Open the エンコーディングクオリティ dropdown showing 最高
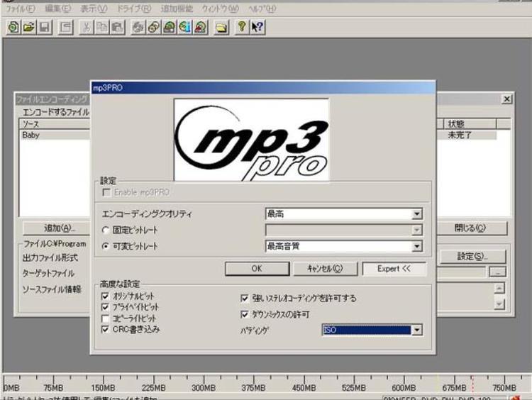Screen dimensions: 532x400 click(x=344, y=214)
